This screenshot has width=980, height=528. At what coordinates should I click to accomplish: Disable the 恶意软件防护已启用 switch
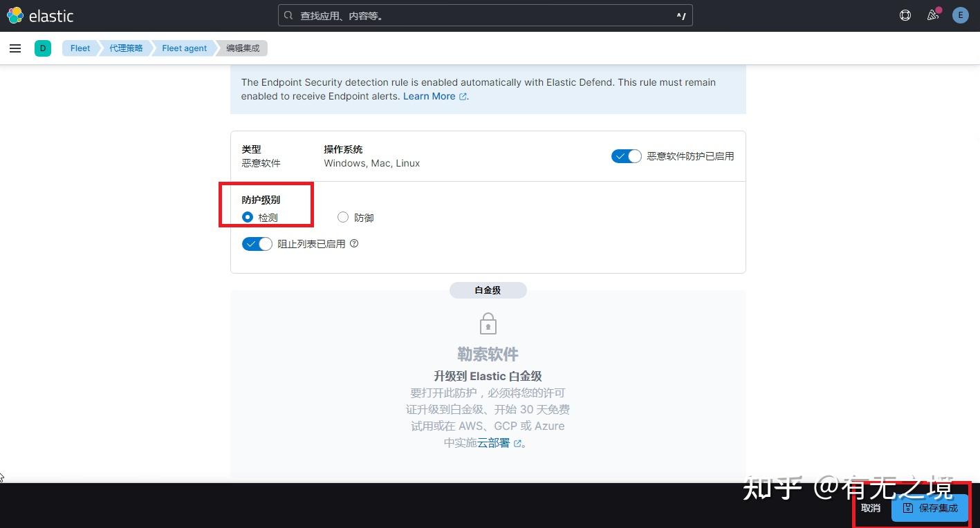(626, 155)
